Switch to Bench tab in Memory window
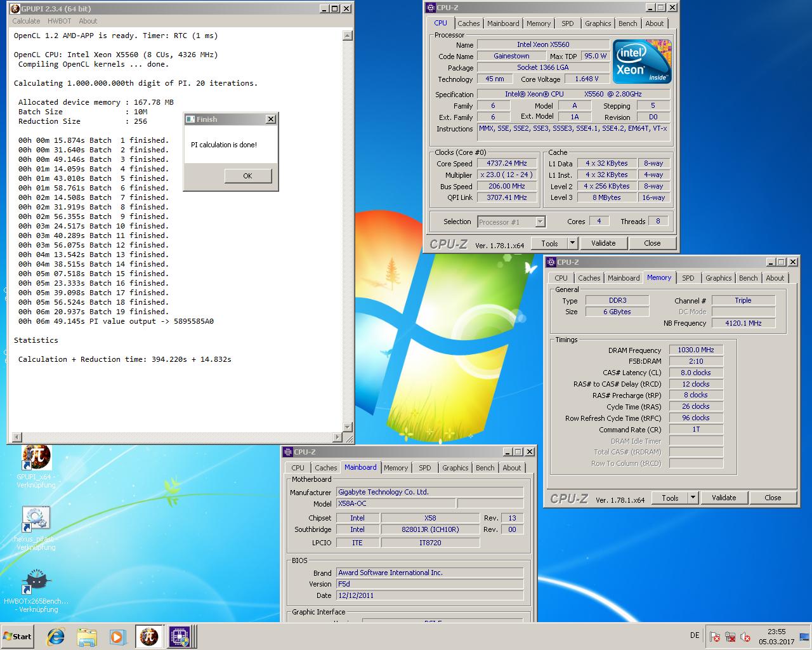Image resolution: width=812 pixels, height=650 pixels. coord(749,278)
